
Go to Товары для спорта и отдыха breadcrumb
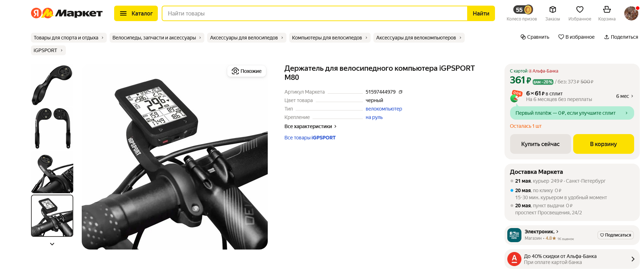point(69,38)
